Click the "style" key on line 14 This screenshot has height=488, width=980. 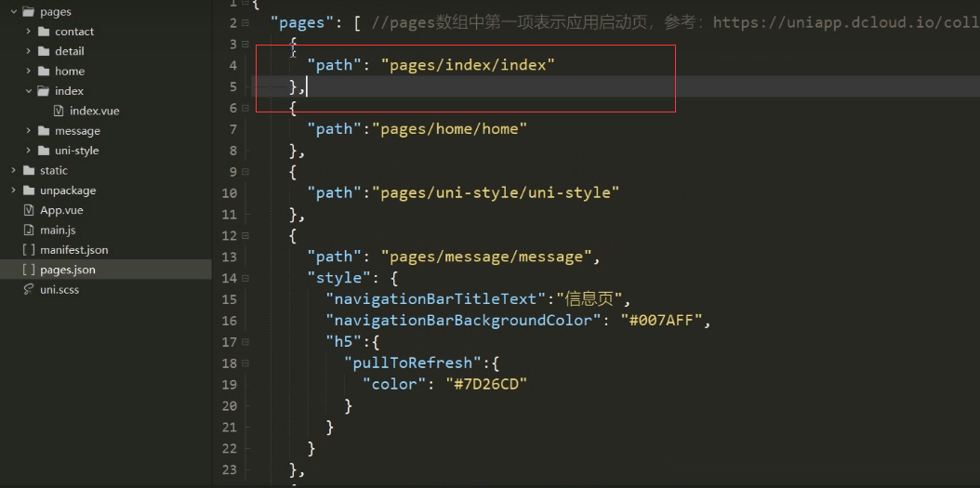(339, 278)
